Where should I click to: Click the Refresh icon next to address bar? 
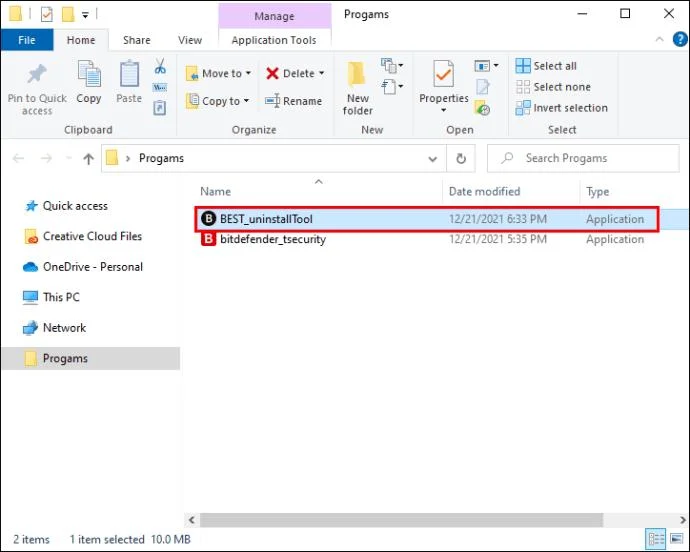click(461, 158)
